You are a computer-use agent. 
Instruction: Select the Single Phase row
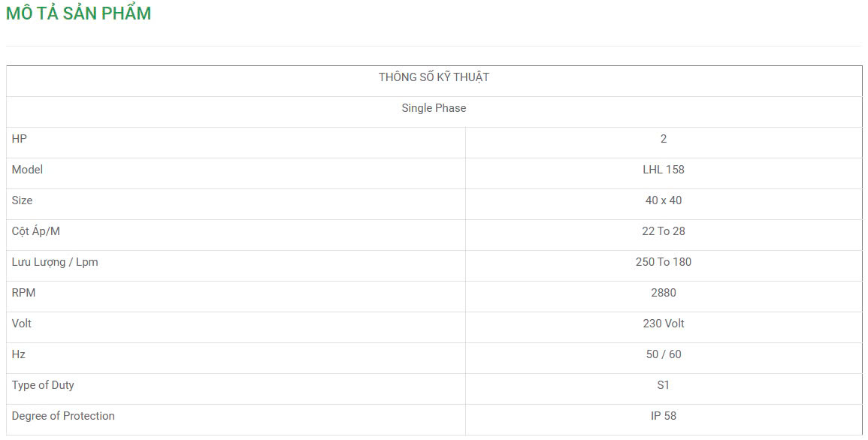[x=434, y=108]
